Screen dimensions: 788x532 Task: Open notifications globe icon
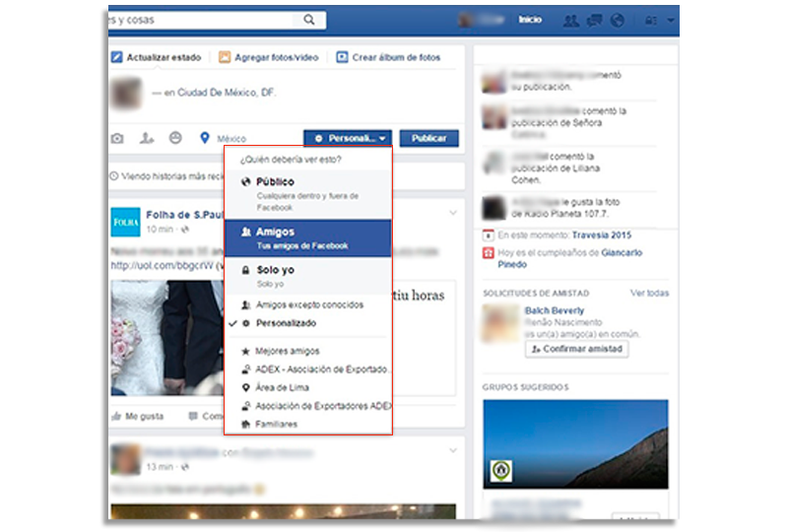point(618,20)
